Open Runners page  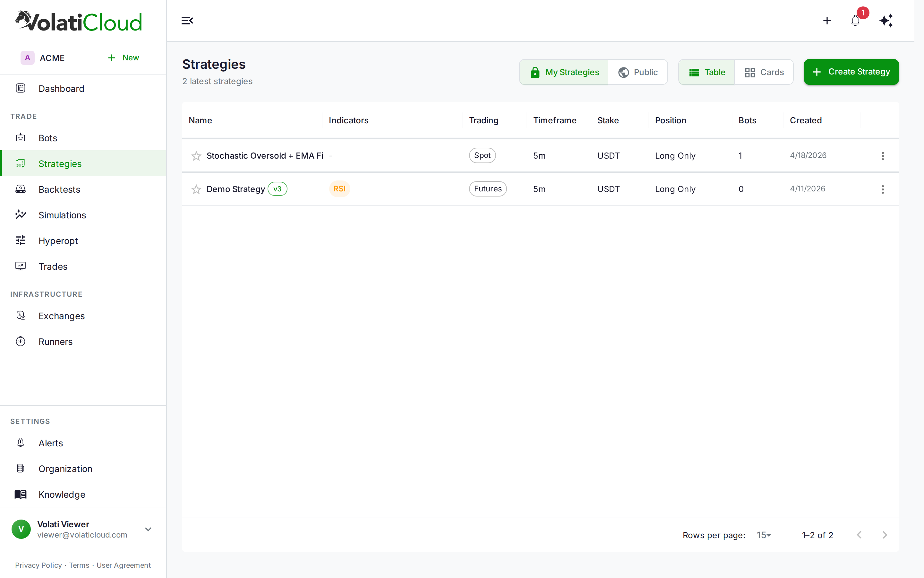83,341
